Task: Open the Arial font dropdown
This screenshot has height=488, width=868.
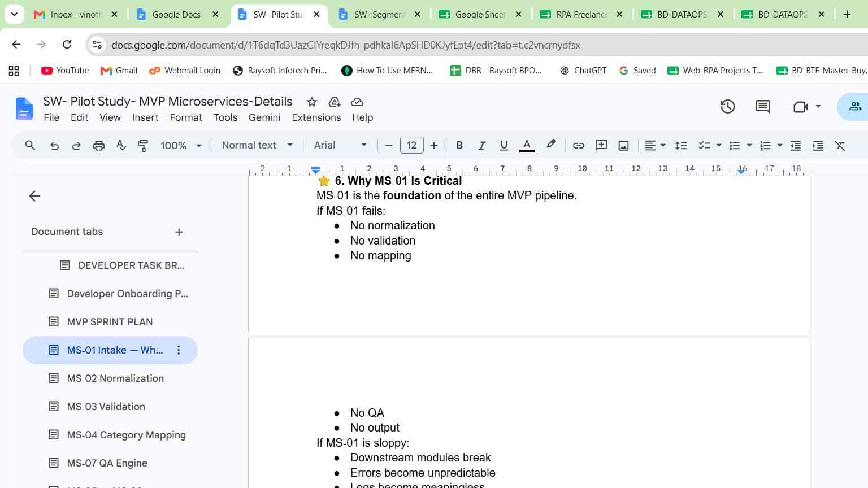Action: pos(340,145)
